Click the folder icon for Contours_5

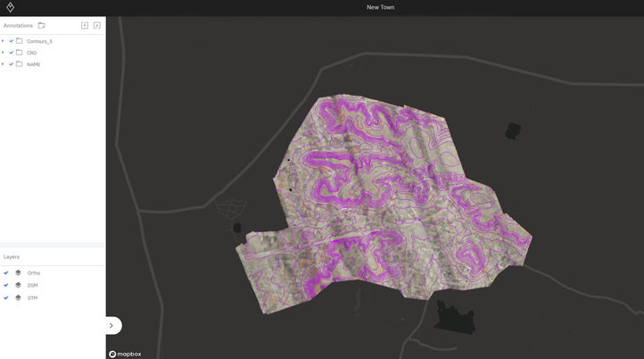[x=20, y=41]
